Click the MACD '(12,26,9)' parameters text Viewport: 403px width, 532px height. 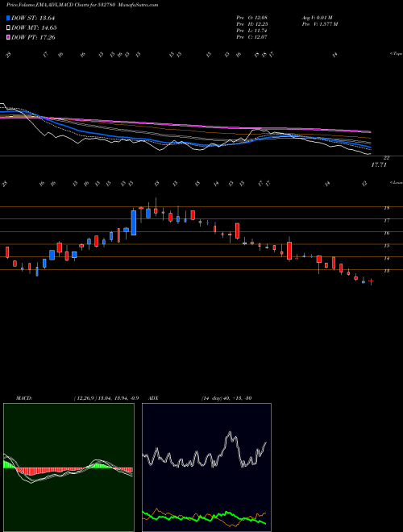tap(85, 398)
